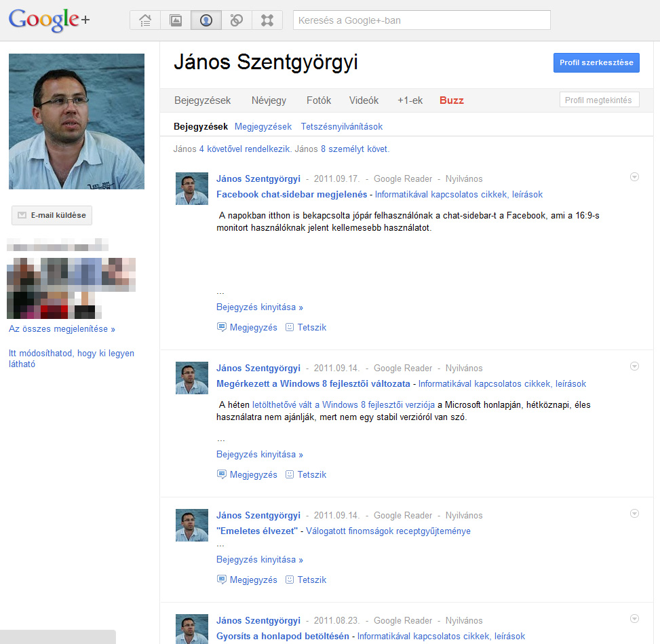Click the blurred circle members thumbnails
The height and width of the screenshot is (644, 660).
[71, 288]
